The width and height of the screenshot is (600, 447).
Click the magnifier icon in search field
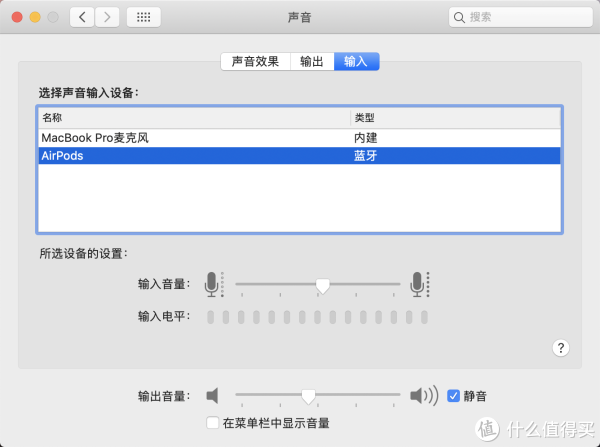459,17
